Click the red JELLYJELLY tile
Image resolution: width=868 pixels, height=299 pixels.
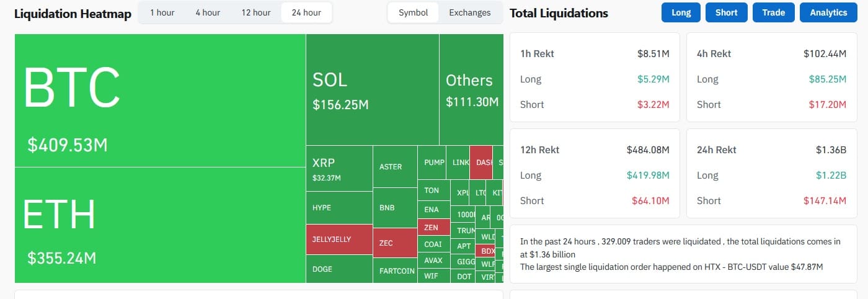coord(339,239)
